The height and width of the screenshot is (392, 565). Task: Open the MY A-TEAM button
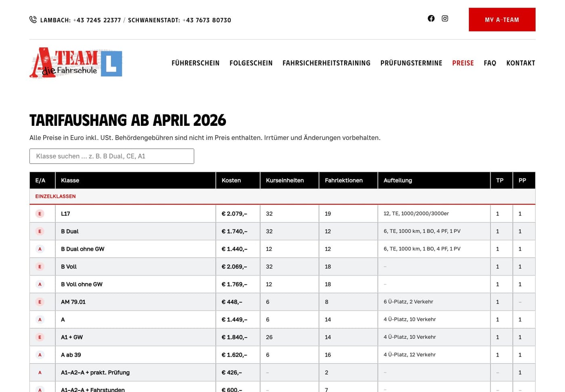click(502, 19)
